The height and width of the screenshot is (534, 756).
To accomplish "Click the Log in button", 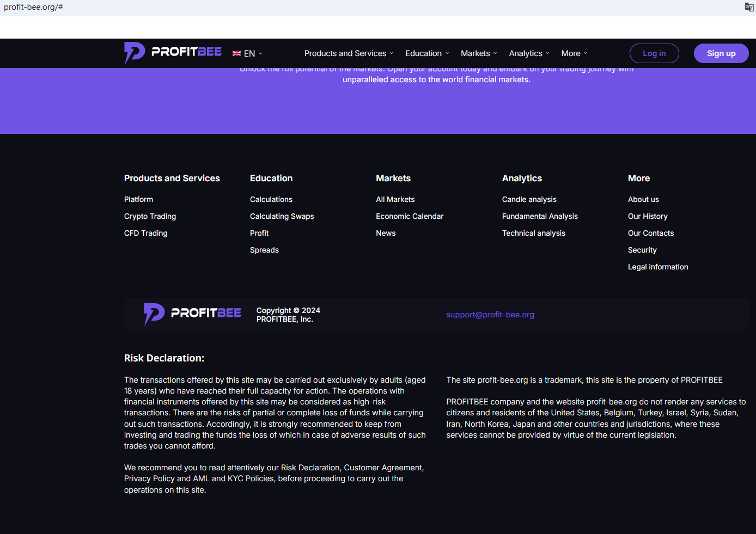I will [654, 53].
